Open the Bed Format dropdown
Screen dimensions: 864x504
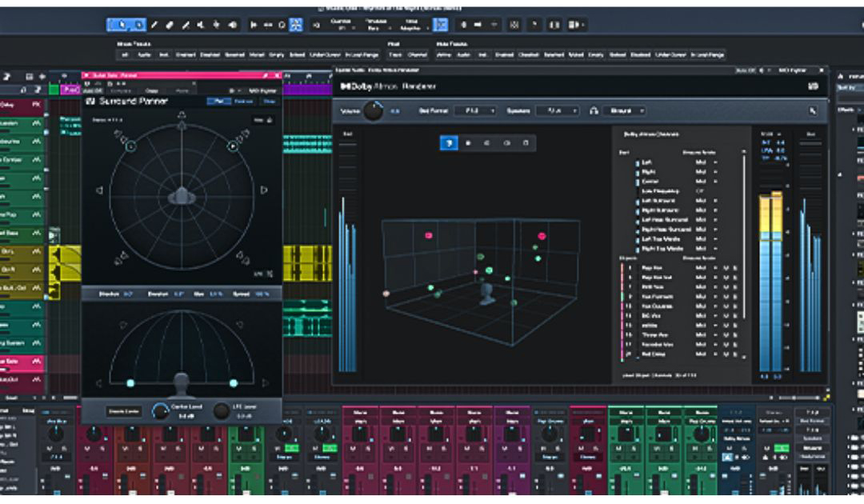475,110
